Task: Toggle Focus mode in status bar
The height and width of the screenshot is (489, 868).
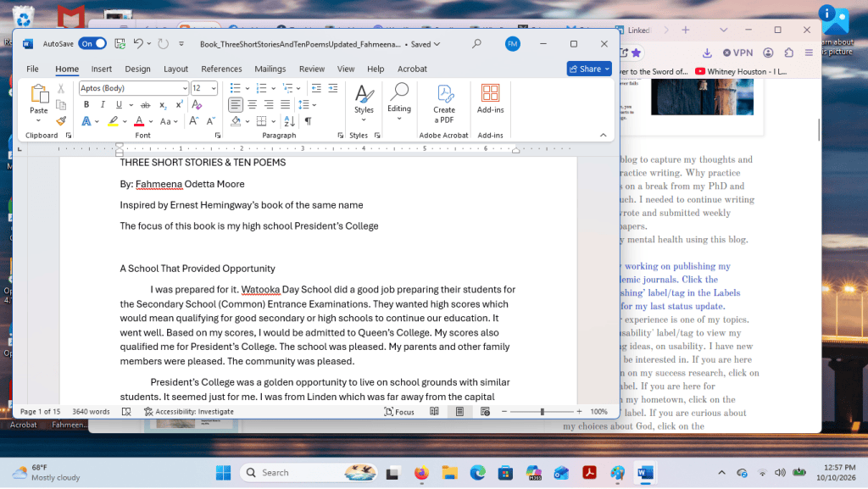Action: [399, 412]
